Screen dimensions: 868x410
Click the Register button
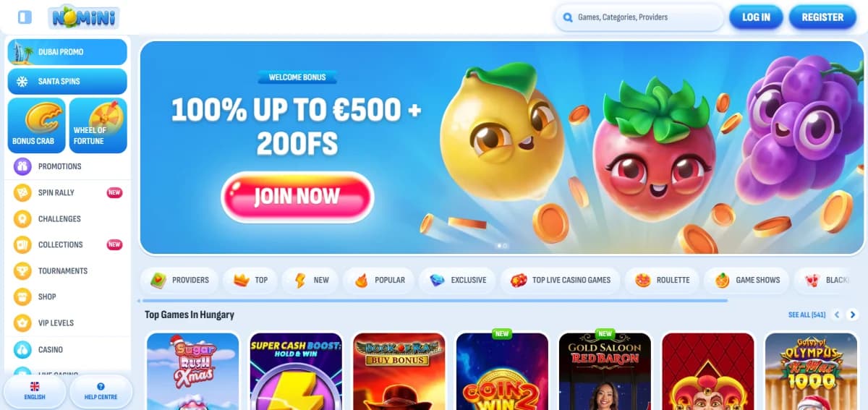822,17
